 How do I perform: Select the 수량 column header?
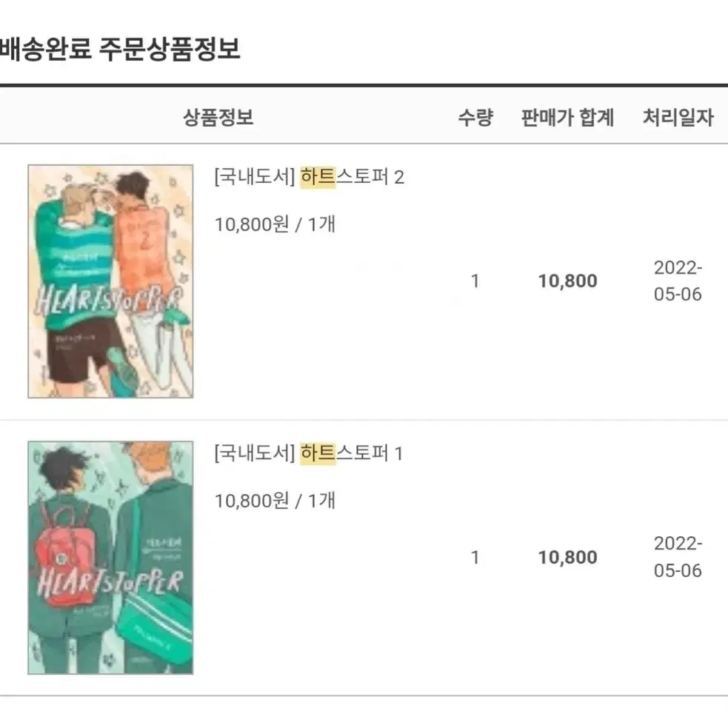point(475,117)
